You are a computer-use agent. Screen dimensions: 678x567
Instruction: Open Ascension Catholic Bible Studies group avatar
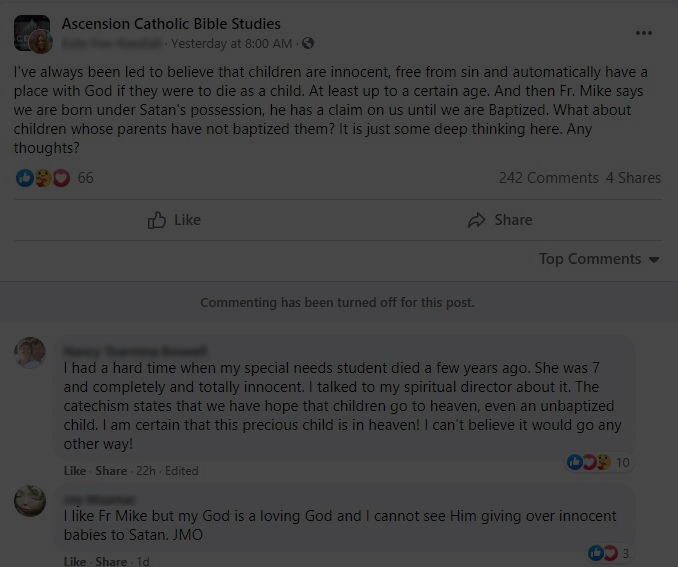pos(32,33)
